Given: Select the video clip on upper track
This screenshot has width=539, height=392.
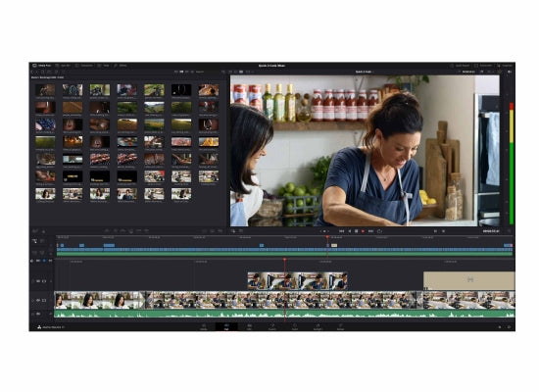Looking at the screenshot, I should point(297,281).
